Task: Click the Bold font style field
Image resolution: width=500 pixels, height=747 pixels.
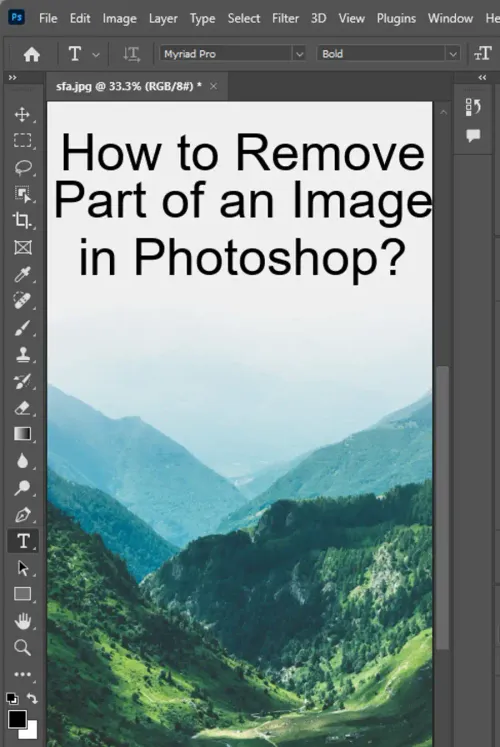Action: pos(382,54)
